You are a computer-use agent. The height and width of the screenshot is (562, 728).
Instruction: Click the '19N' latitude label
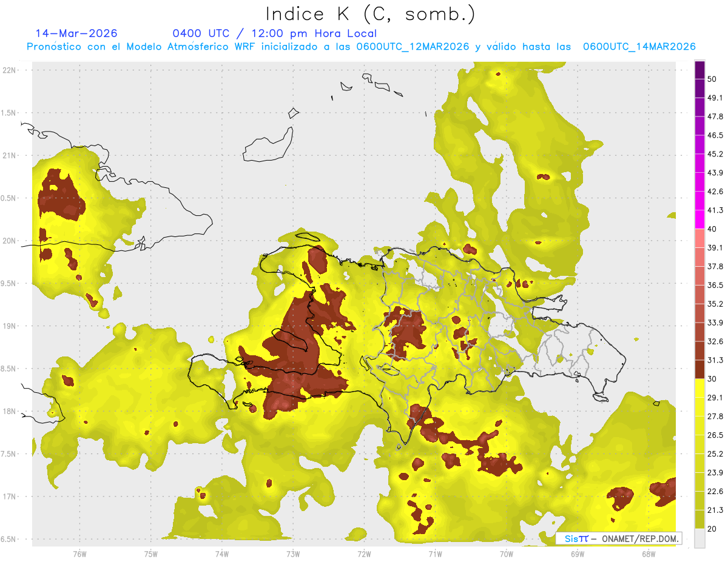(9, 326)
